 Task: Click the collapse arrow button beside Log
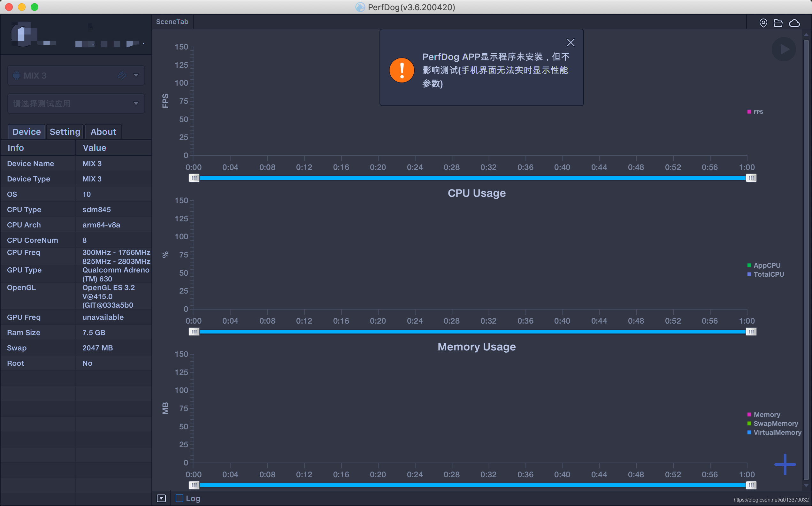coord(161,498)
